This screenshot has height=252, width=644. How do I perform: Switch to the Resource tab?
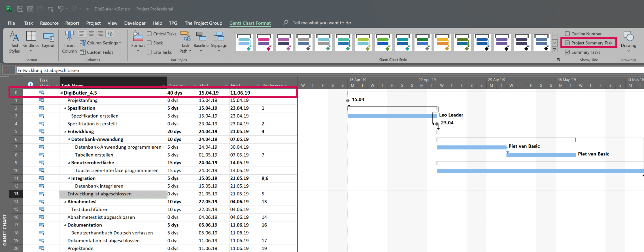point(49,23)
